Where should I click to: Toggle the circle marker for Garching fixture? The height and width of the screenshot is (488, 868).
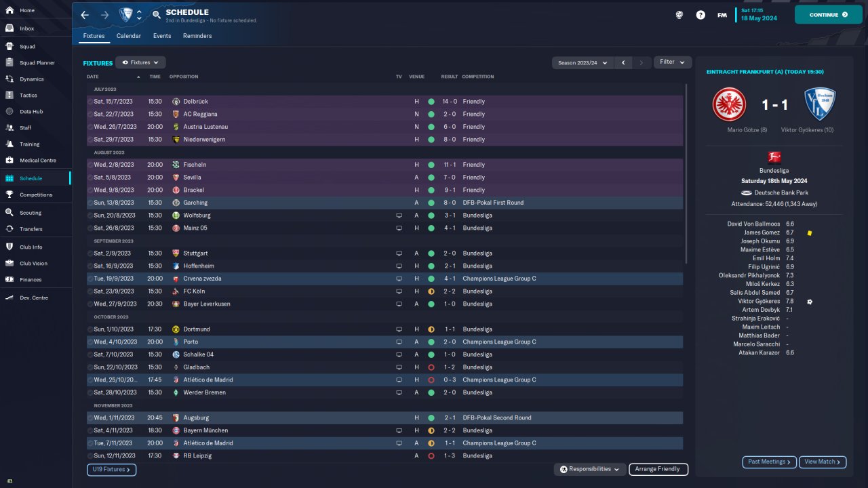[x=90, y=203]
